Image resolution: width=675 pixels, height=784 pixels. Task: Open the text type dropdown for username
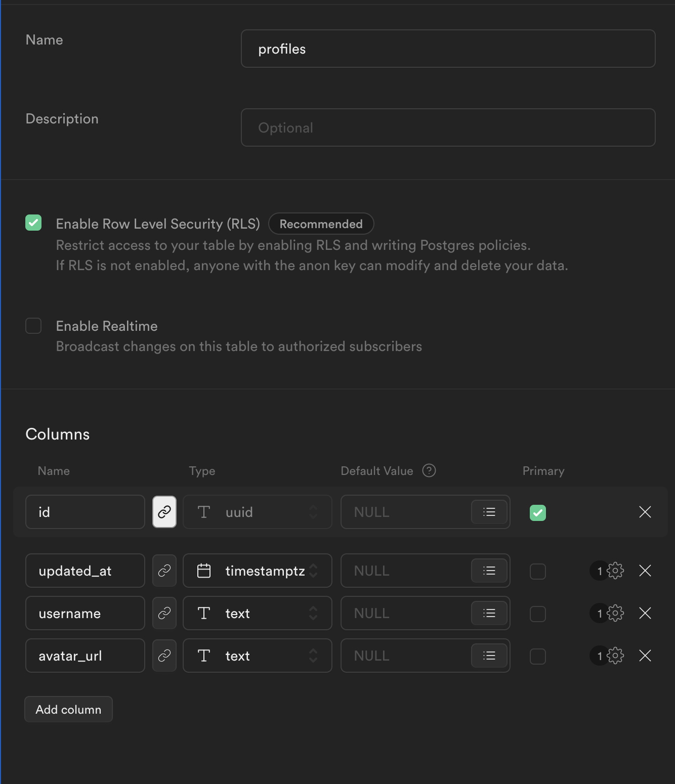tap(257, 613)
